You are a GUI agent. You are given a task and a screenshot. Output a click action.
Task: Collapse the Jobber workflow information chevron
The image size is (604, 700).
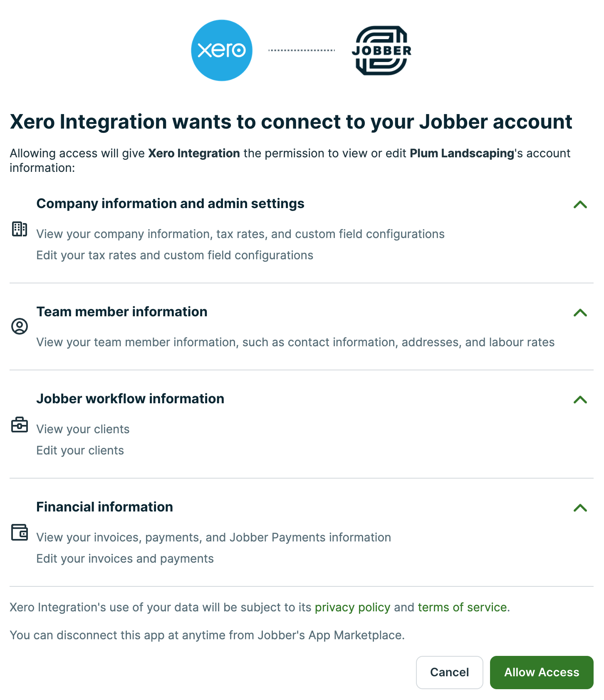point(580,400)
